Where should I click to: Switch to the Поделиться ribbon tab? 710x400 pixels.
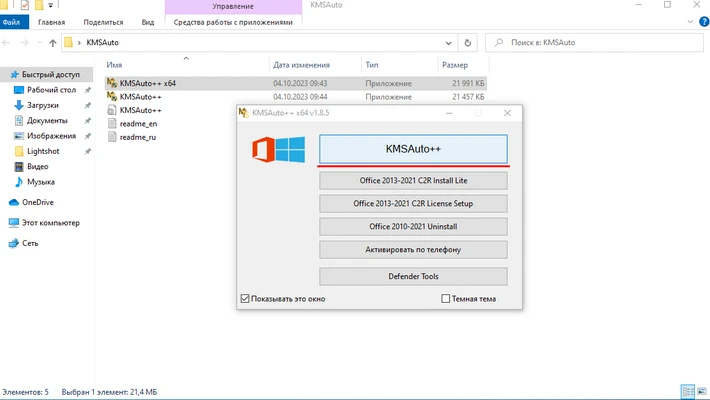(103, 22)
